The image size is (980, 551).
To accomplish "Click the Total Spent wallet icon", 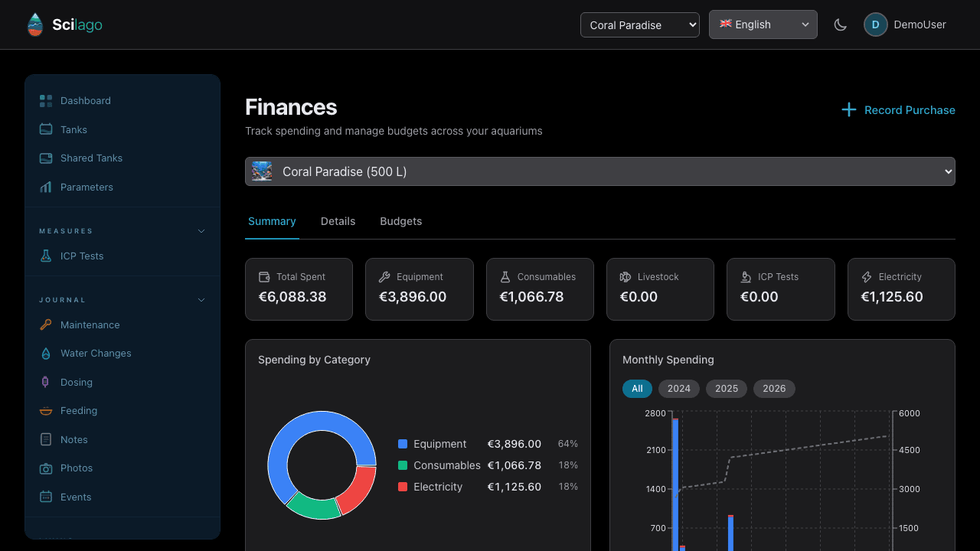I will click(264, 277).
